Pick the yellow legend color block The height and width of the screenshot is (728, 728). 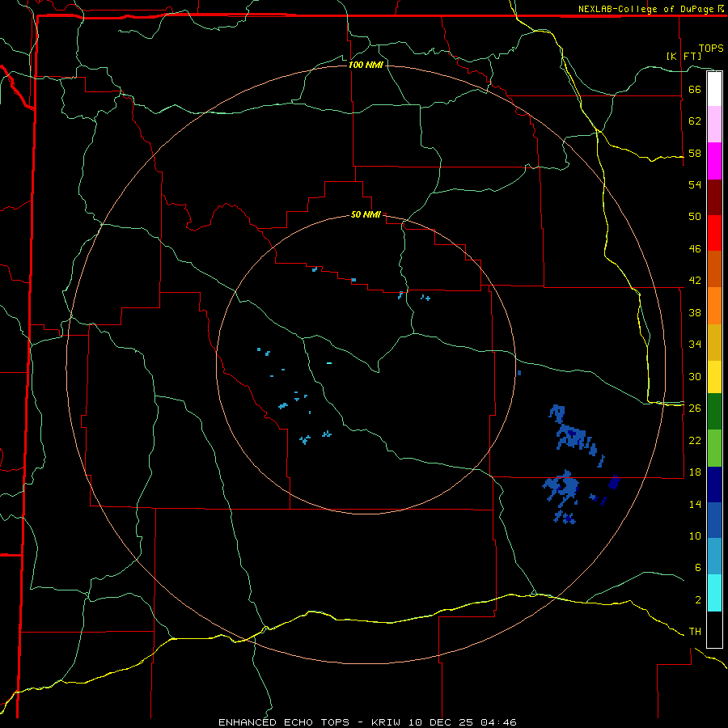(x=714, y=377)
